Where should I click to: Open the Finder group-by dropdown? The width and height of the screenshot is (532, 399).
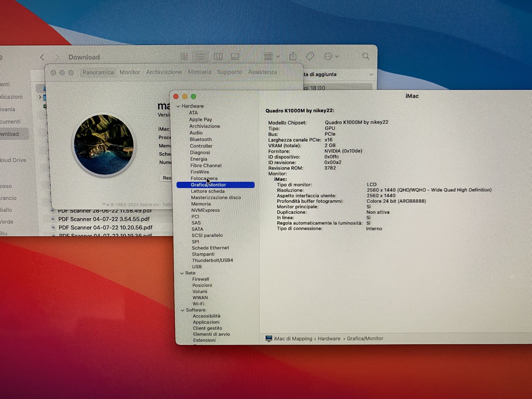[x=272, y=56]
